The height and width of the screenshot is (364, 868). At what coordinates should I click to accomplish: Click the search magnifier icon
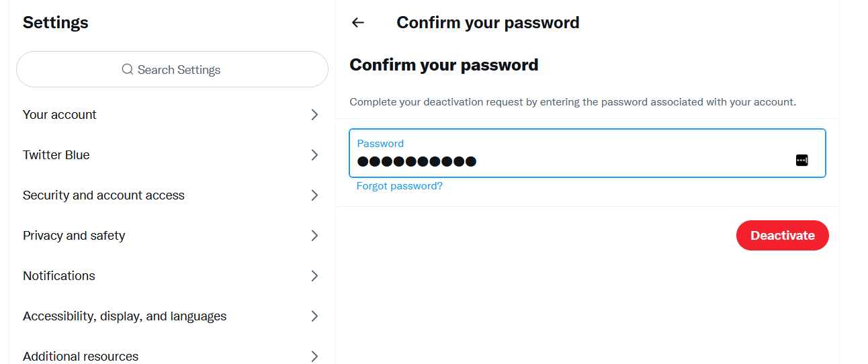127,69
